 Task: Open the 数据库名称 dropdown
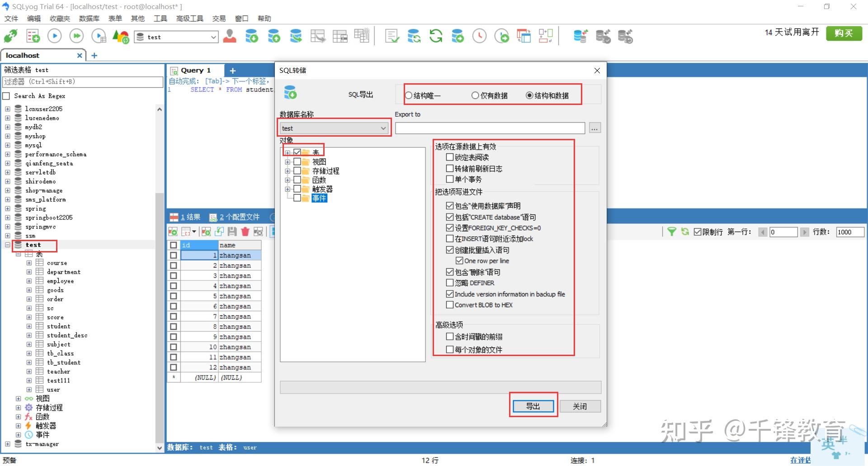point(382,128)
